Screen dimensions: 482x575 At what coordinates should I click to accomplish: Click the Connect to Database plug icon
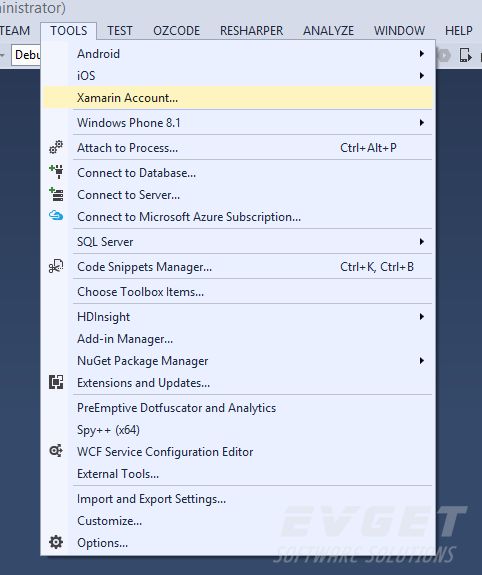pos(56,172)
